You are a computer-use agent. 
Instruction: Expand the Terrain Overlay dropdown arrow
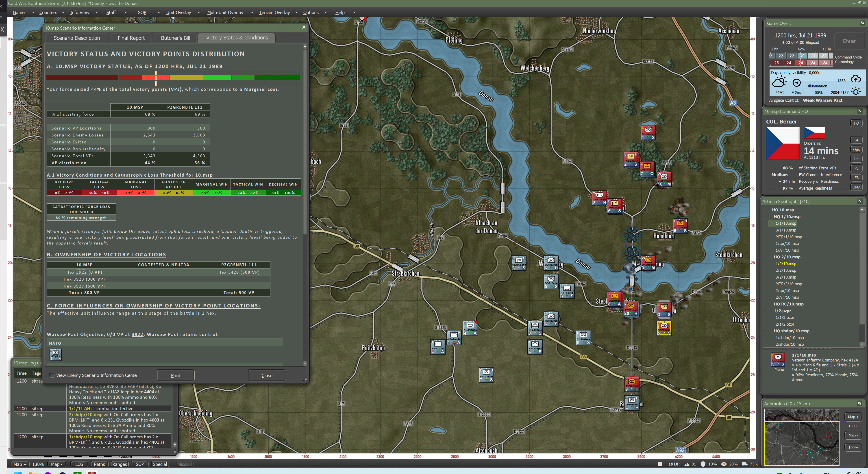click(296, 13)
